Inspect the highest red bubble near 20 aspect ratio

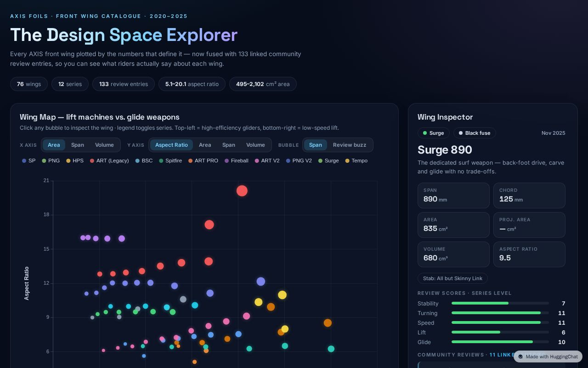point(242,190)
